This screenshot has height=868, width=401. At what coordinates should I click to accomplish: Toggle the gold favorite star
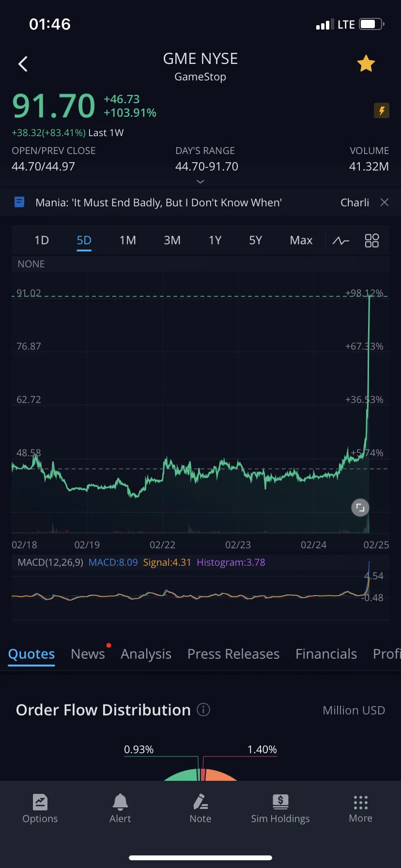pyautogui.click(x=366, y=63)
